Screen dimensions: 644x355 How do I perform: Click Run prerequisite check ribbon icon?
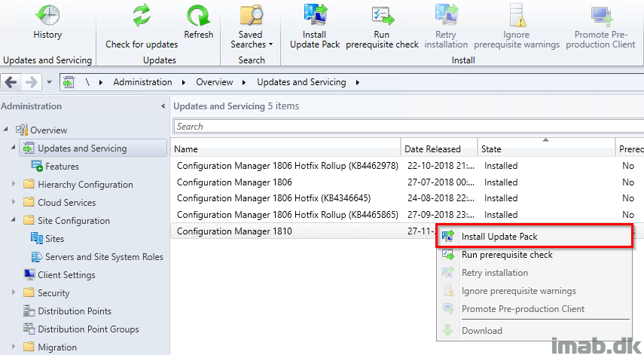coord(383,16)
